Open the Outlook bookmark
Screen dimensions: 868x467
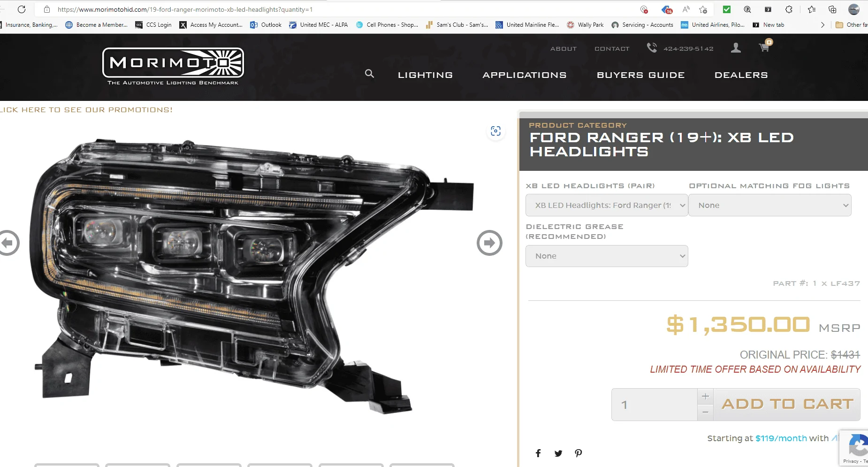[x=266, y=25]
